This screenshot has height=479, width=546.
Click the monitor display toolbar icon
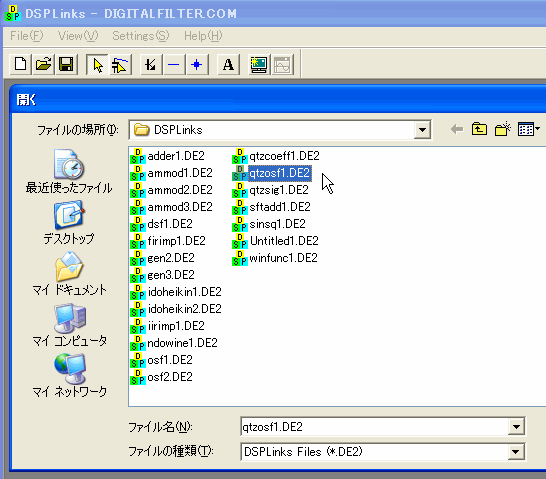(259, 64)
